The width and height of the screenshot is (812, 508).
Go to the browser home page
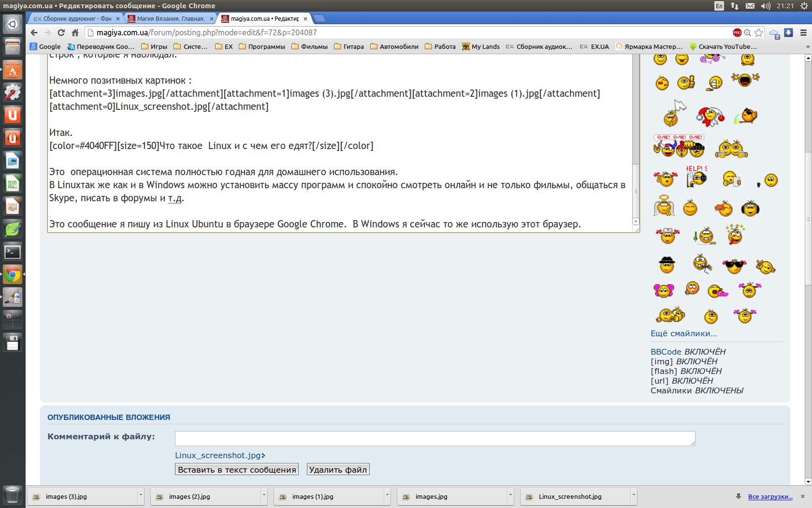tap(75, 32)
